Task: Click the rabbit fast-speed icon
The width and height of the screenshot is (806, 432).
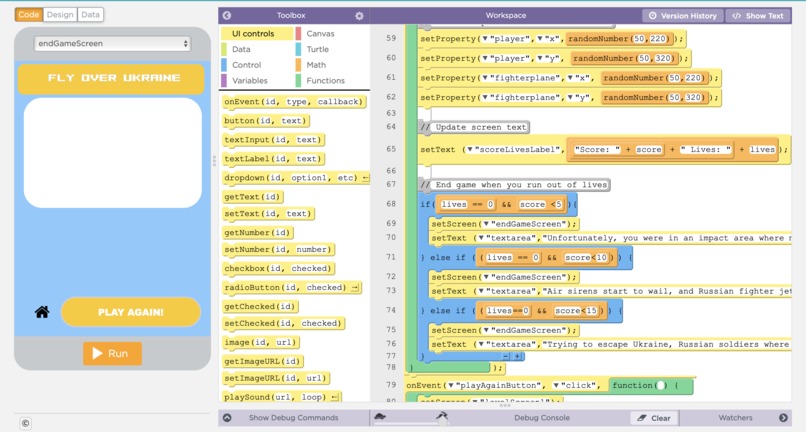Action: click(442, 416)
